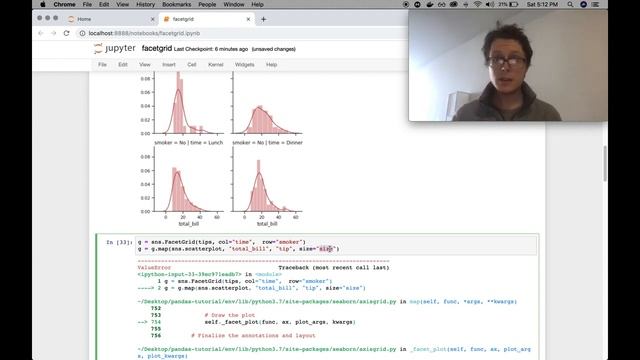Switch to the Home browser tab
This screenshot has height=360, width=640.
pos(112,19)
